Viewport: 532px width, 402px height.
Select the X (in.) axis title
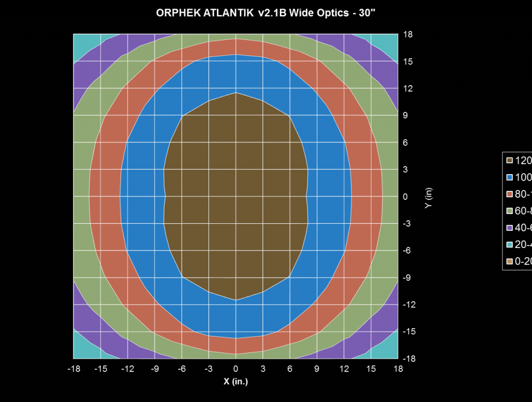click(x=235, y=381)
